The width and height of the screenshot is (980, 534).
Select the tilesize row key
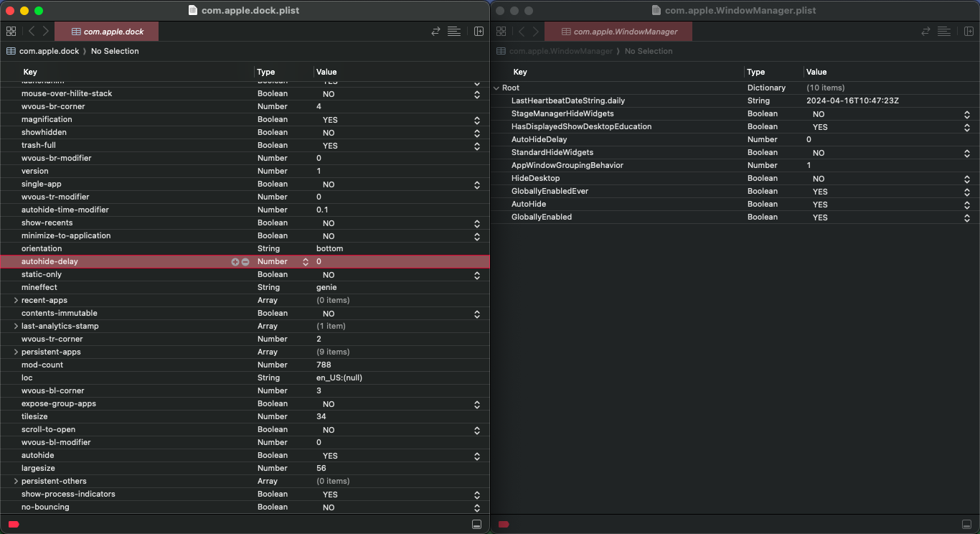pos(34,416)
